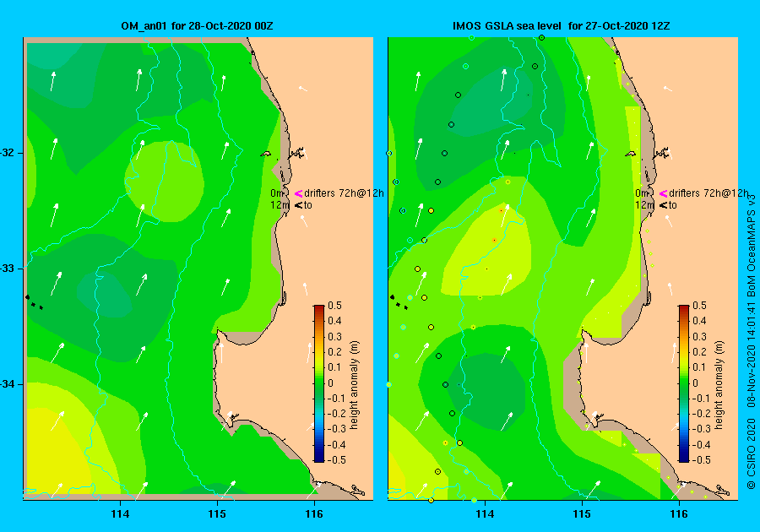Click "drifters 72h@12h" text in right map
760x532 pixels.
[708, 193]
